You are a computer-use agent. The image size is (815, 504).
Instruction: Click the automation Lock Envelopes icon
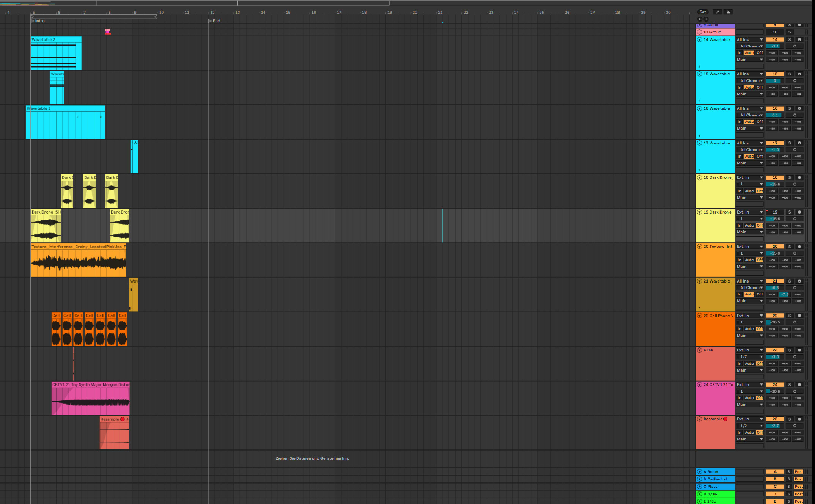pyautogui.click(x=728, y=12)
